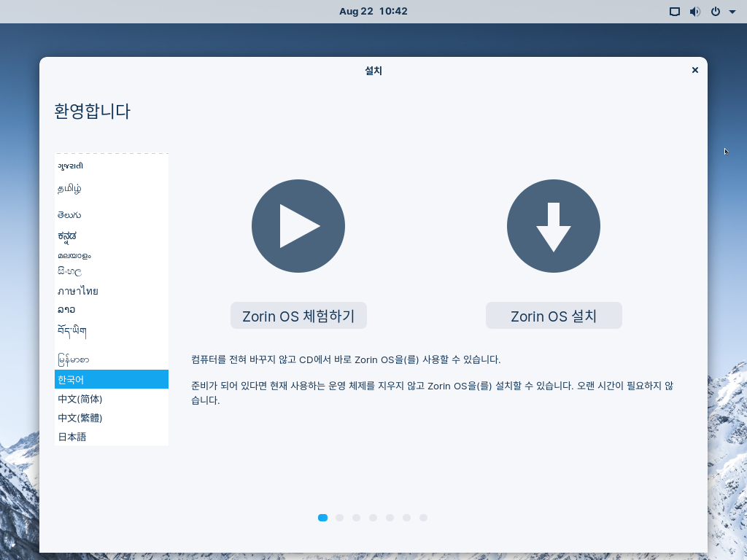Click the power icon in top bar
This screenshot has height=560, width=747.
click(716, 12)
